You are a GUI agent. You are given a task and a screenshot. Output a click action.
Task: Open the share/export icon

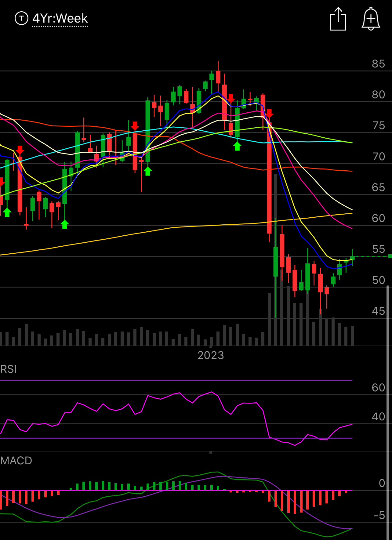point(338,19)
